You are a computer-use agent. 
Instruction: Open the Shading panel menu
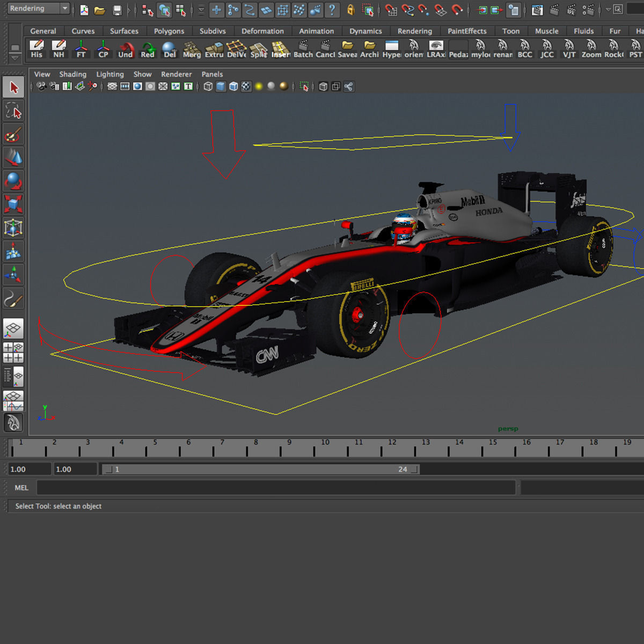click(x=72, y=74)
